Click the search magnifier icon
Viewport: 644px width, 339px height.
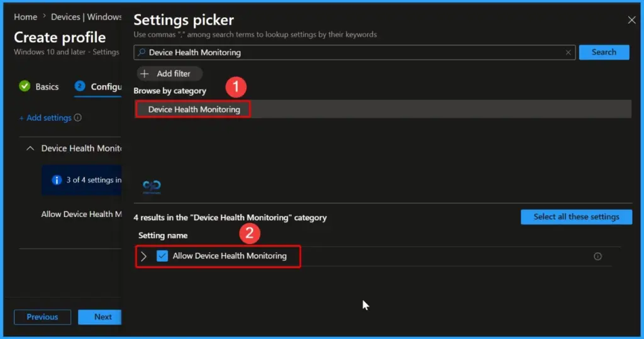coord(142,52)
